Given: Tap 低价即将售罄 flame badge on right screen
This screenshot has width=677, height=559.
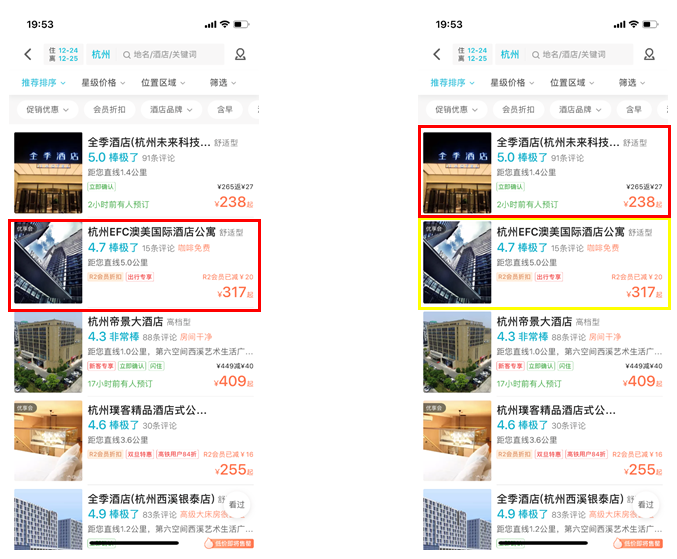Looking at the screenshot, I should (x=638, y=543).
